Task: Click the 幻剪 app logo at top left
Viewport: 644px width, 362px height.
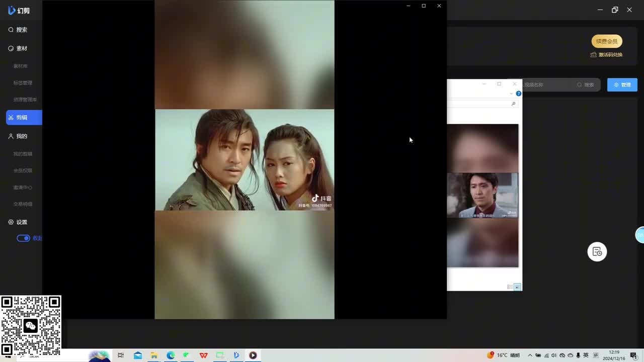Action: (x=18, y=11)
